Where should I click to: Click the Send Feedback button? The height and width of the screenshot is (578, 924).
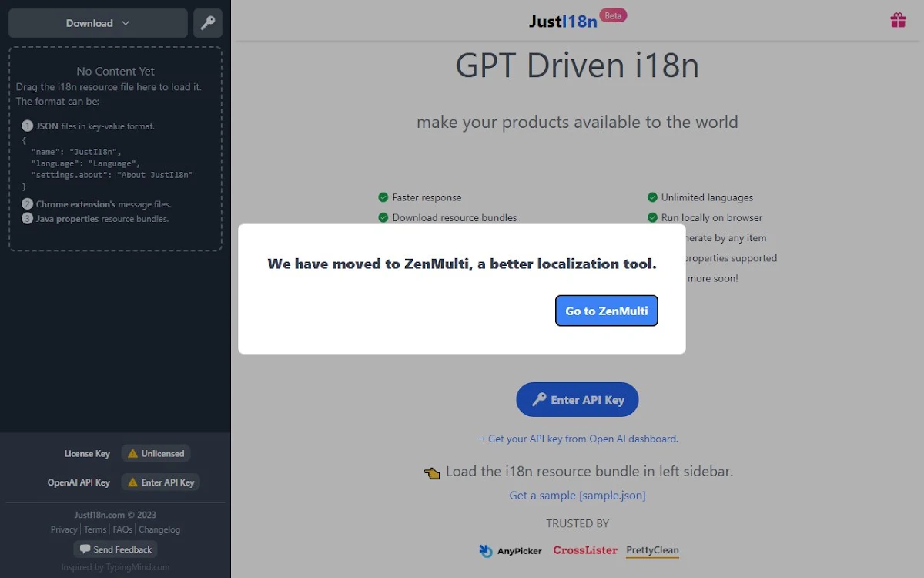(x=115, y=549)
